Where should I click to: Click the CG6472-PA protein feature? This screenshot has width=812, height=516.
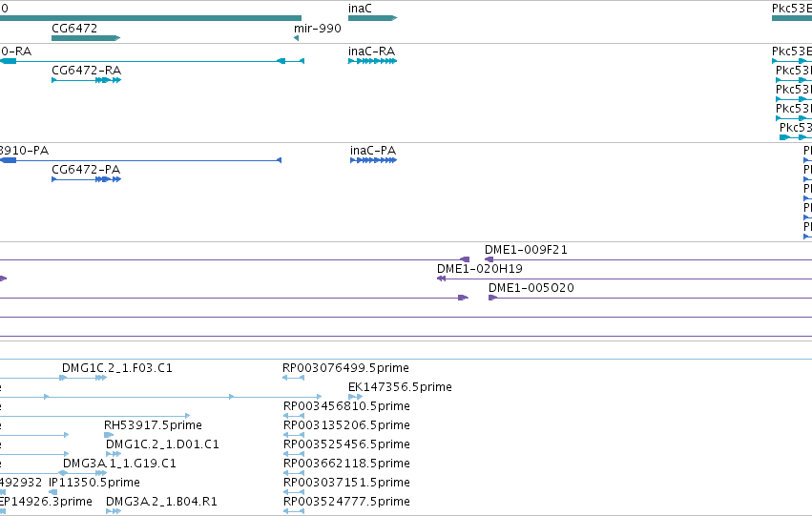coord(87,179)
